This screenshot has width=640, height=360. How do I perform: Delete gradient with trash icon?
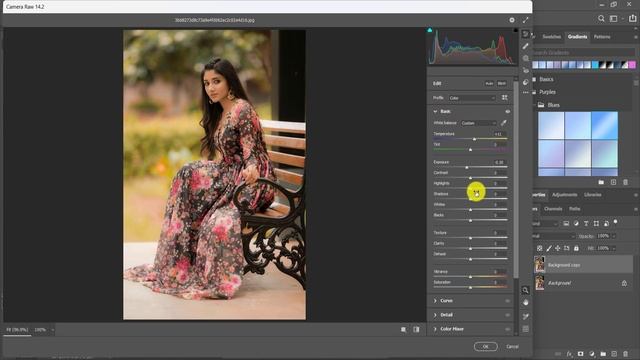pyautogui.click(x=626, y=182)
